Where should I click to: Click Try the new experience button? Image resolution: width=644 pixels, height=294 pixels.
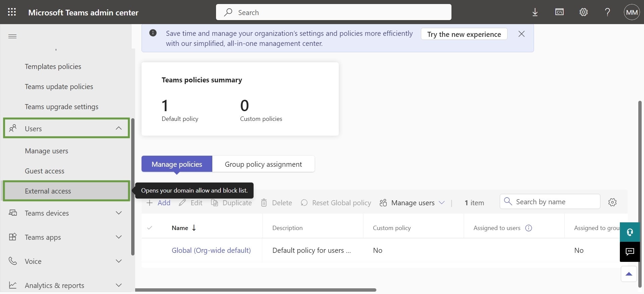[x=464, y=34]
